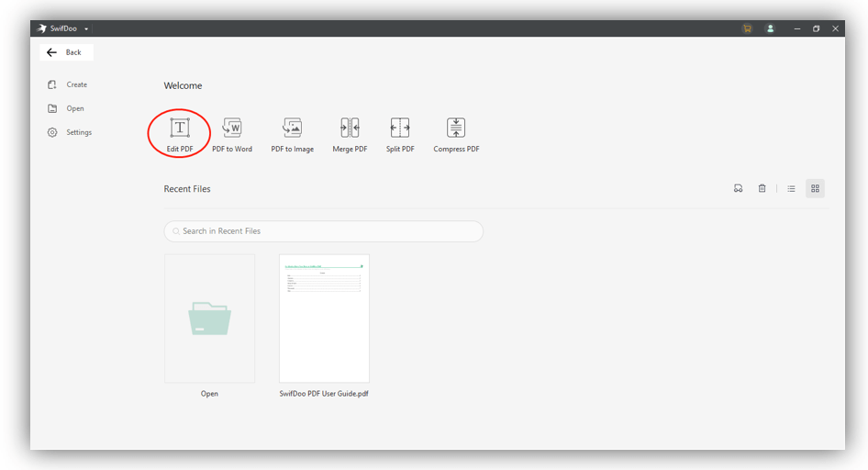Open the Split PDF tool
This screenshot has width=868, height=470.
pos(400,129)
